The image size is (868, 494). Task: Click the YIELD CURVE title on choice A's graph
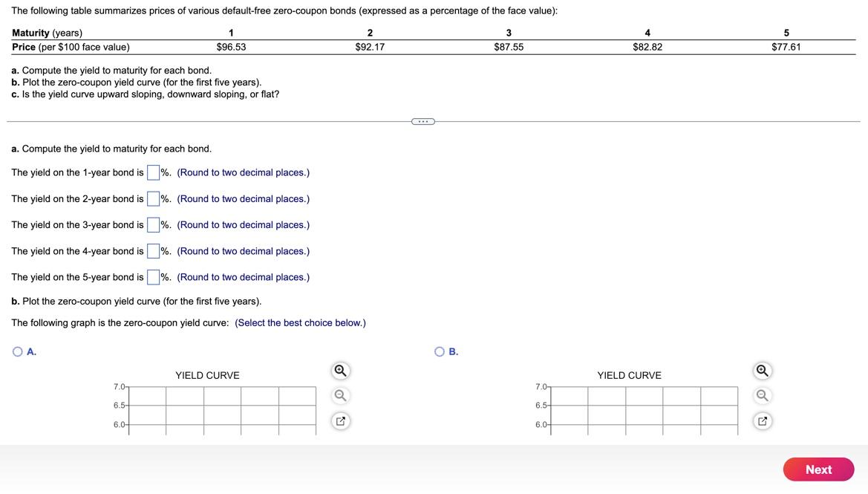coord(206,375)
